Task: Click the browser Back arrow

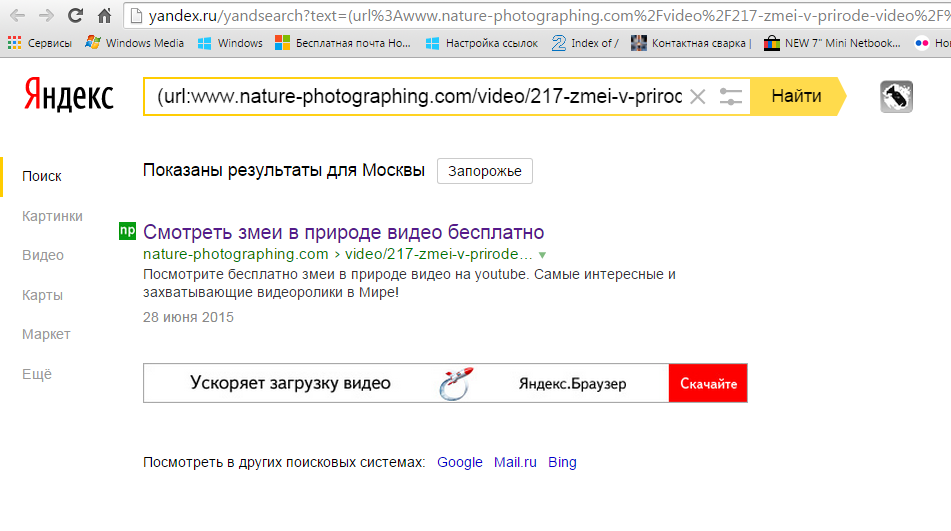Action: coord(18,15)
